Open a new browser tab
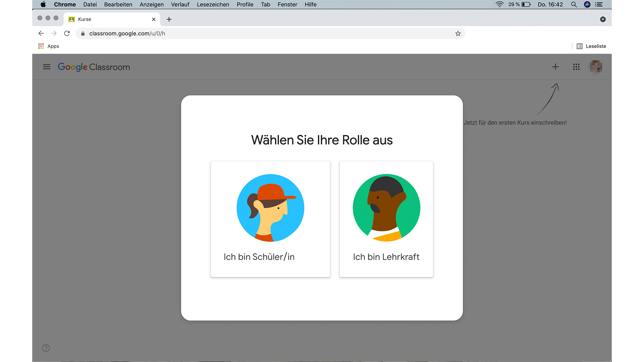Viewport: 644px width, 362px height. tap(169, 19)
